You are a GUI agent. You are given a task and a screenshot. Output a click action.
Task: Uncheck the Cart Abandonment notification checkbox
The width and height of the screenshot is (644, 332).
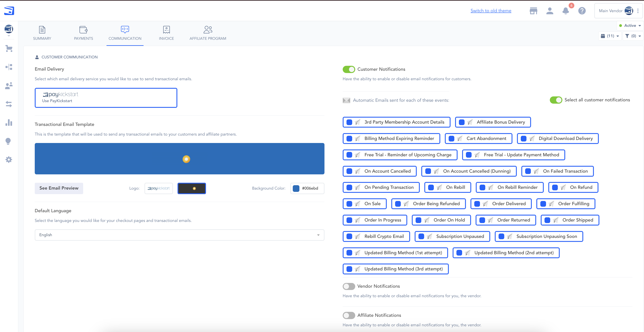(451, 139)
